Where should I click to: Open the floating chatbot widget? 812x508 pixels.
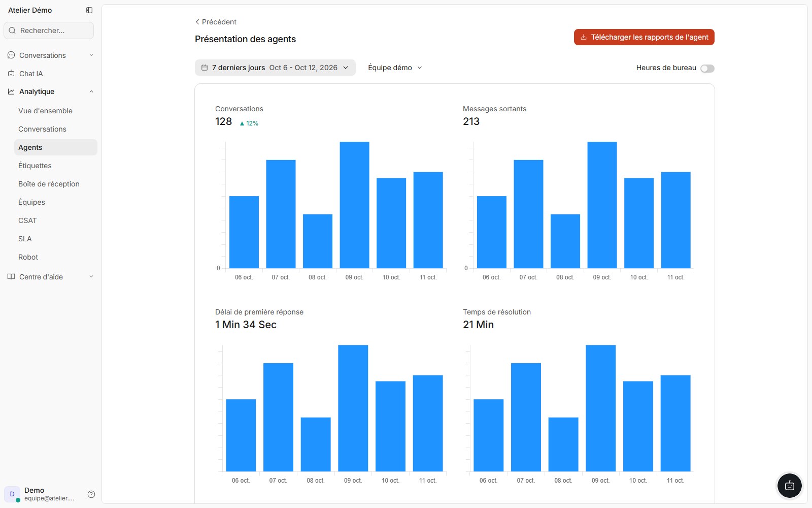pyautogui.click(x=790, y=486)
